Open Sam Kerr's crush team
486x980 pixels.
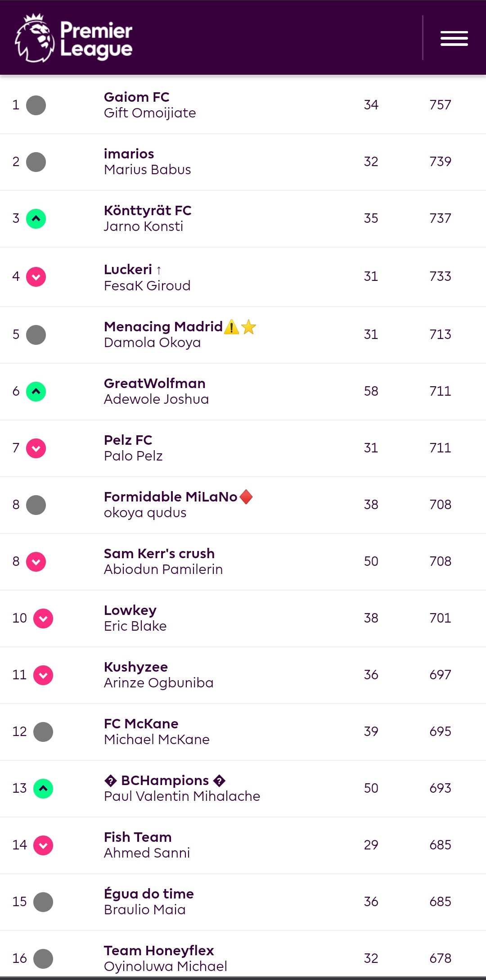(x=159, y=553)
